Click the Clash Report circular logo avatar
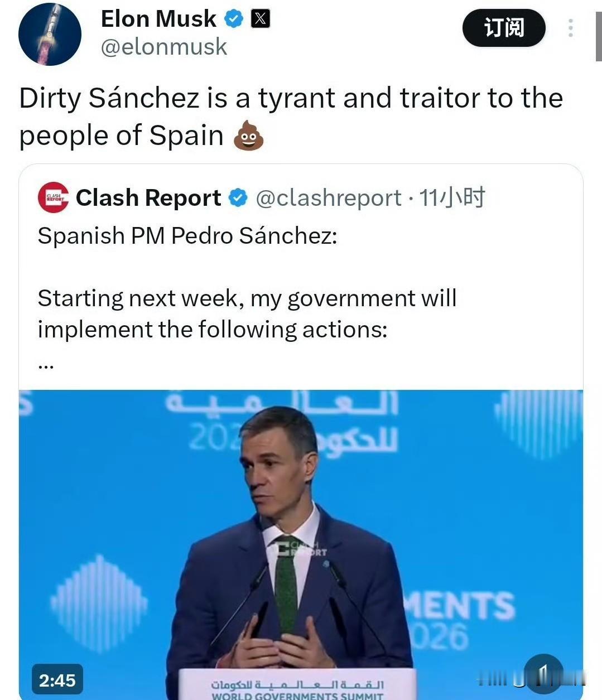This screenshot has width=602, height=700. [52, 198]
